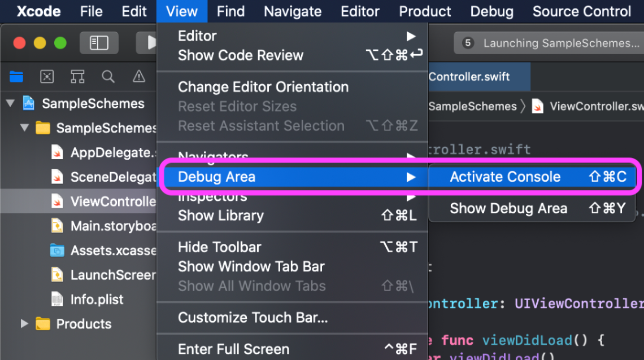This screenshot has width=644, height=360.
Task: Open the Navigators submenu arrow
Action: click(411, 156)
